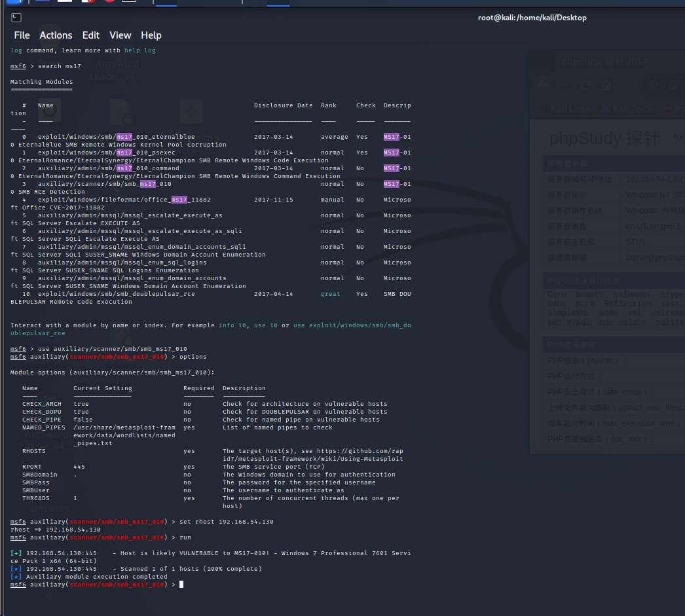This screenshot has height=616, width=685.
Task: Click the ms17_010_psexec module row
Action: 211,153
